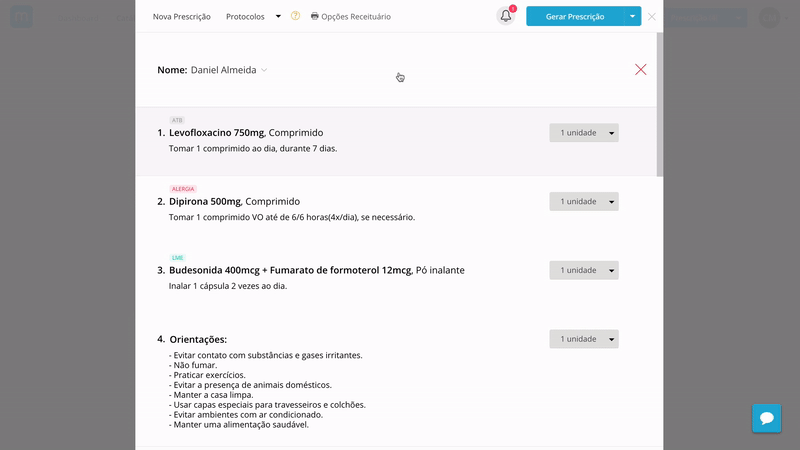Open the Gerar Prescrição split-button arrow

coord(632,16)
